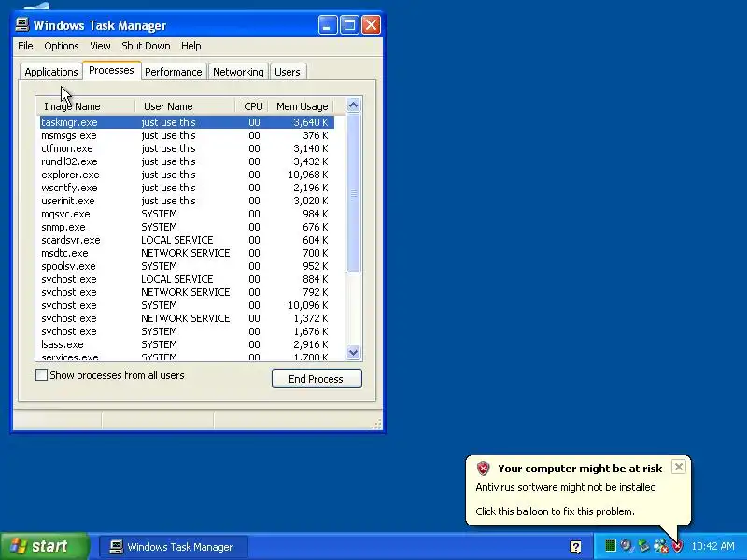This screenshot has height=560, width=747.
Task: Select svchost.exe using 1,372 K memory
Action: click(x=187, y=318)
